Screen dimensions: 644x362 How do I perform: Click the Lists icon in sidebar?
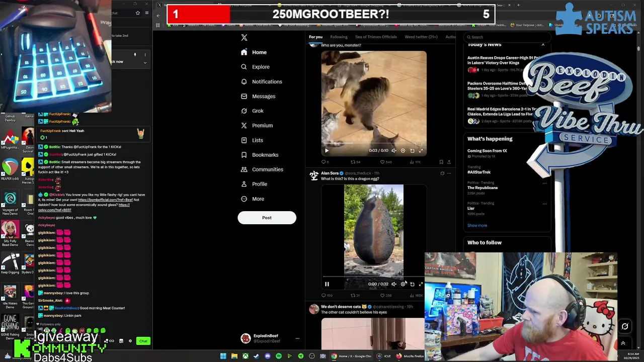[244, 140]
